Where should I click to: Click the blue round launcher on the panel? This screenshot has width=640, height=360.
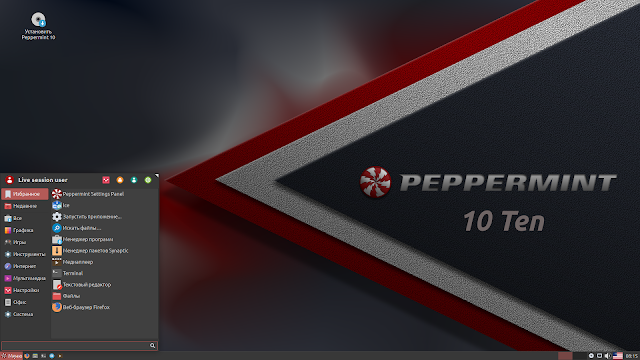pyautogui.click(x=52, y=356)
